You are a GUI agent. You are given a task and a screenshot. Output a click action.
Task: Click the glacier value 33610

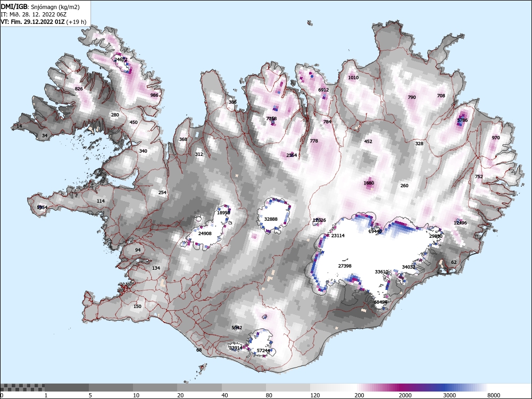click(x=381, y=272)
